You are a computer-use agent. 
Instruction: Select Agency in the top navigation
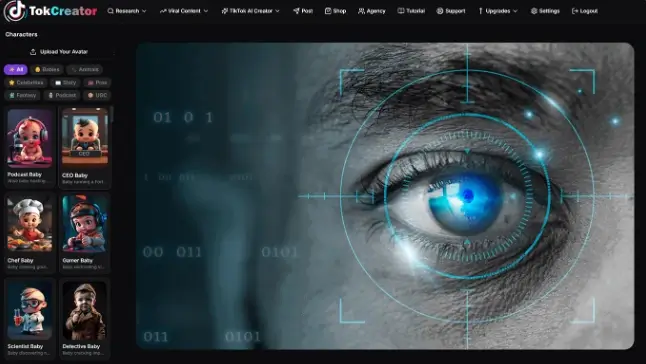[372, 11]
